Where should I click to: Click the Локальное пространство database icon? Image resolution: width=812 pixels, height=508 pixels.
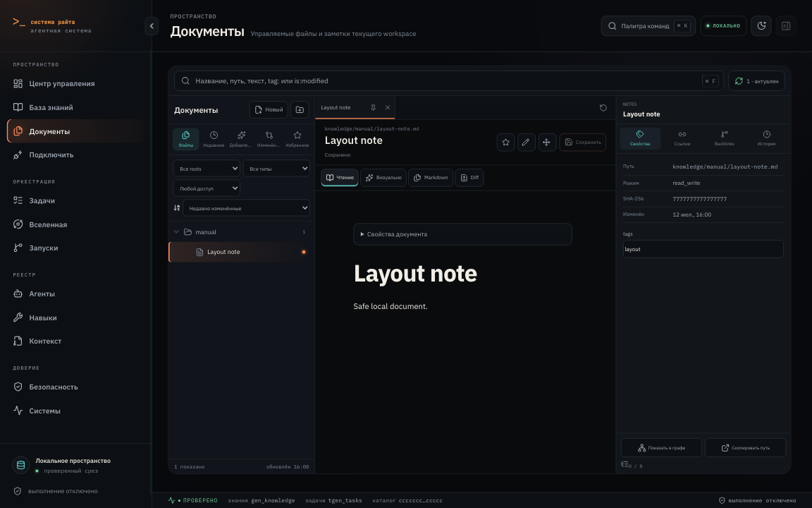tap(20, 465)
